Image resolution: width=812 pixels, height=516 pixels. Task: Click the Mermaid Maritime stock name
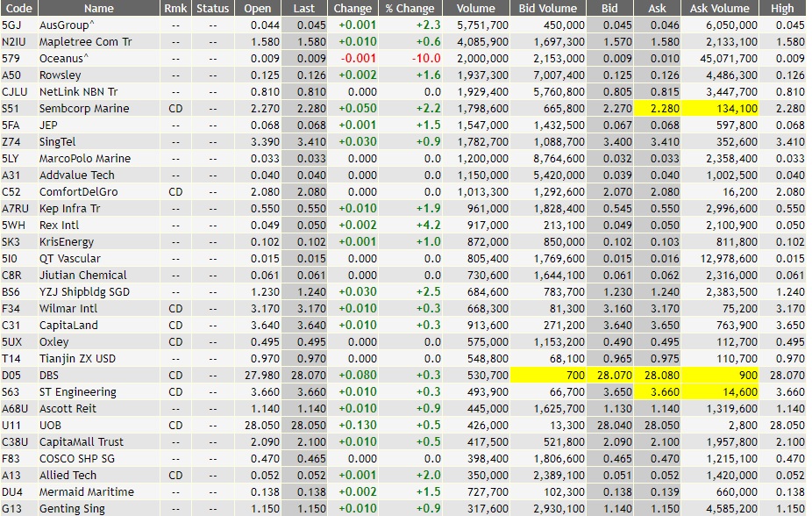87,492
